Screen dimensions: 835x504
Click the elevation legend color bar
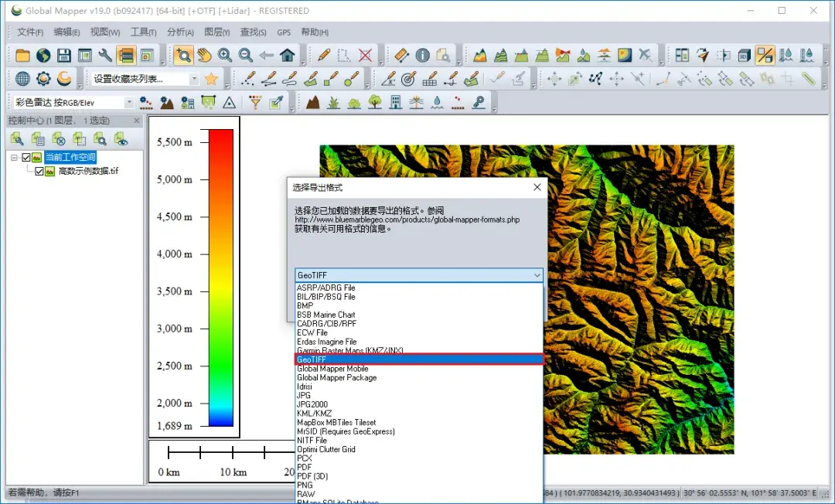[x=220, y=277]
